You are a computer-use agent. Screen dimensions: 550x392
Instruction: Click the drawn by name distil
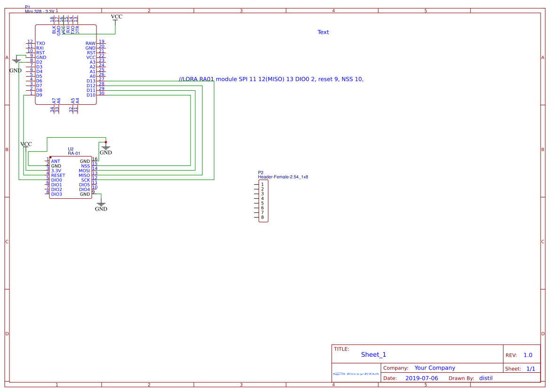coord(486,378)
